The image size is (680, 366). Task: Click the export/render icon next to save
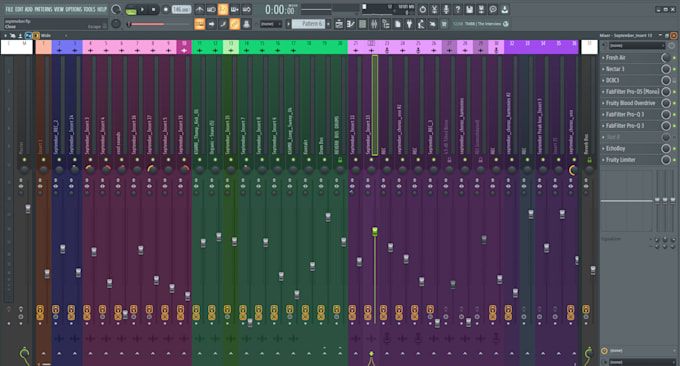point(481,9)
